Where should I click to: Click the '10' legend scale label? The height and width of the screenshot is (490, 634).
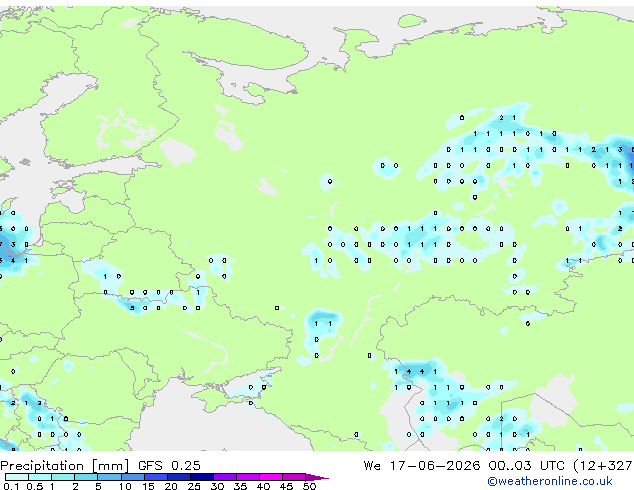click(125, 486)
